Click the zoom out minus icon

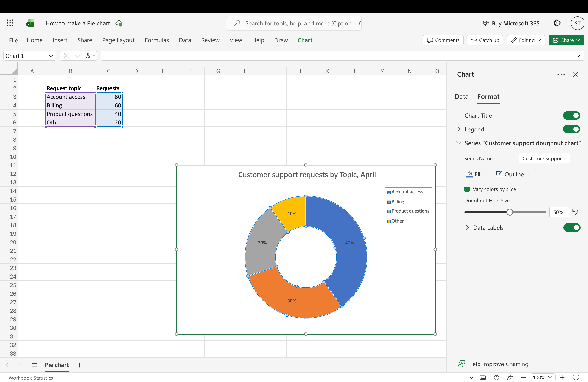coord(523,378)
